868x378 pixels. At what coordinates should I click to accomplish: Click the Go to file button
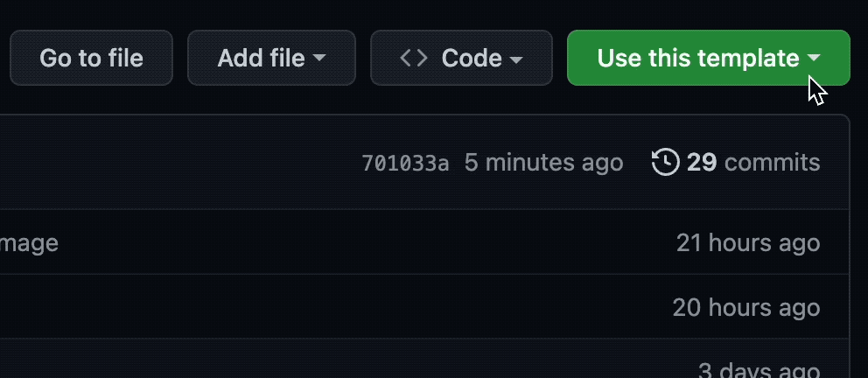coord(91,58)
